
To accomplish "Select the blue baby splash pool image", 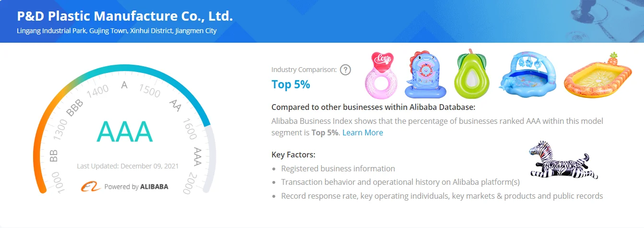I will click(x=528, y=74).
